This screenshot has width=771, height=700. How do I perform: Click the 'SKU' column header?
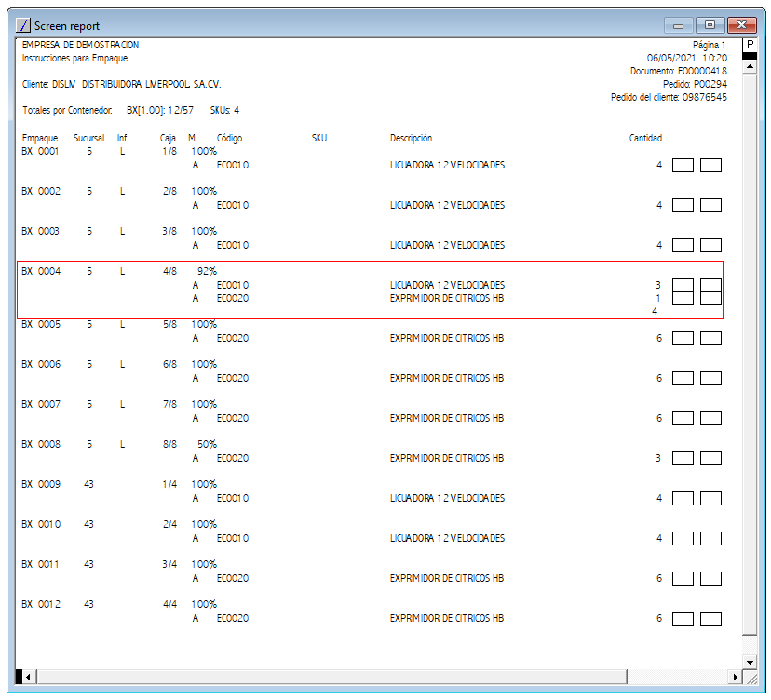click(x=319, y=138)
